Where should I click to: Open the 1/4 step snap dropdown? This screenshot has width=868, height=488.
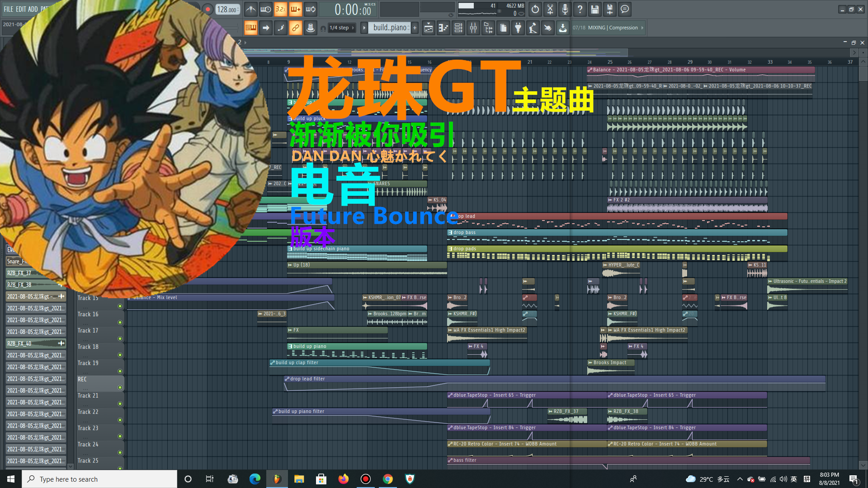342,28
